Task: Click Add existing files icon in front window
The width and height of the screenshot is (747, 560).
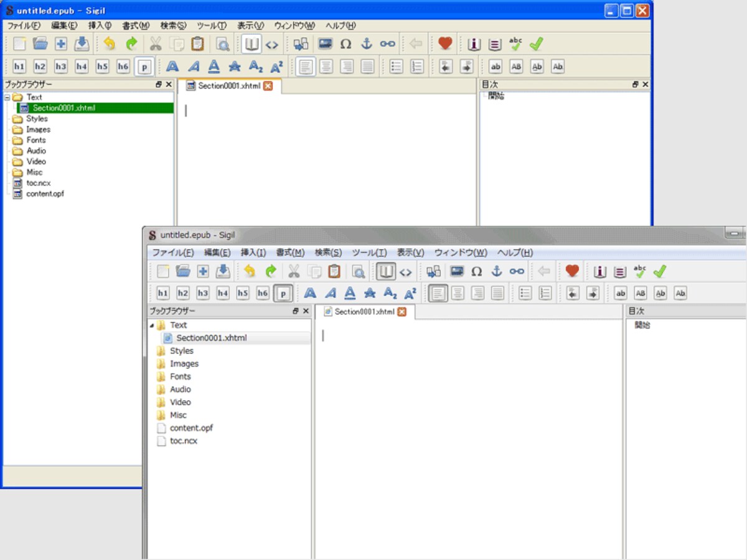Action: pos(203,271)
